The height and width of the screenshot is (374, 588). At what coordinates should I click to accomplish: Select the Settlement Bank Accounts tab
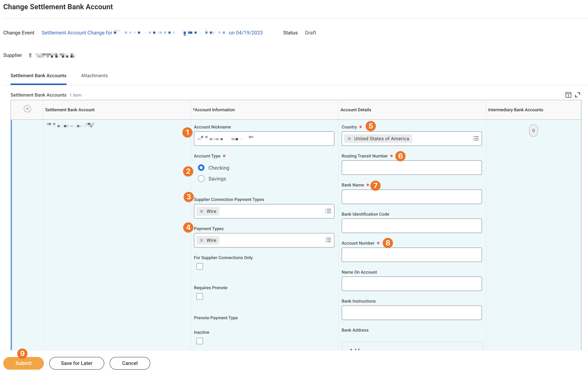[38, 75]
